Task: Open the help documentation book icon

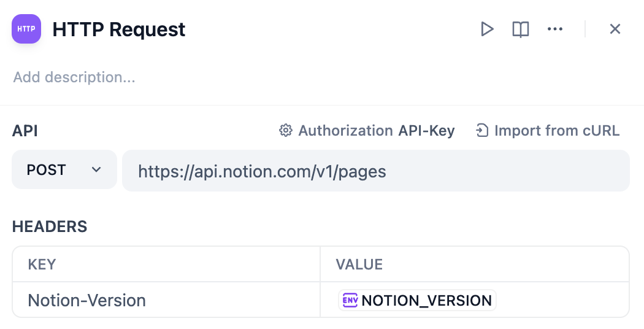Action: 521,29
